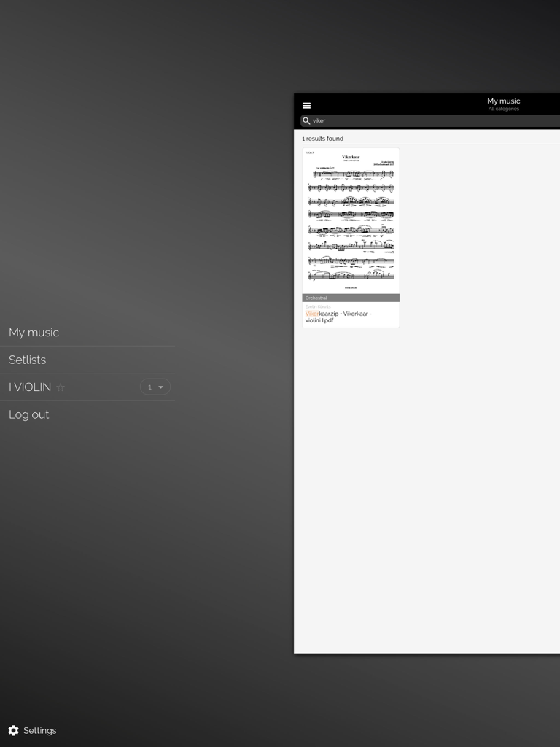Click the Settings gear icon
Viewport: 560px width, 747px height.
(x=13, y=730)
